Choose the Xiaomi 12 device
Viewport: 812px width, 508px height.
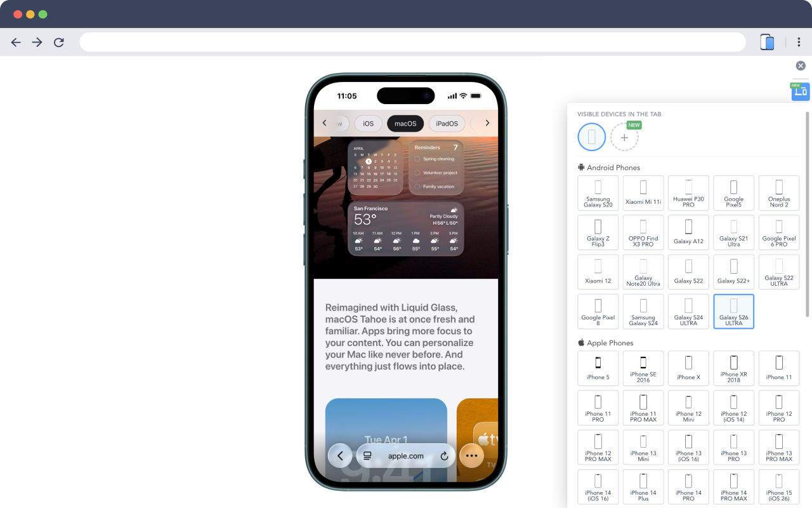click(598, 272)
